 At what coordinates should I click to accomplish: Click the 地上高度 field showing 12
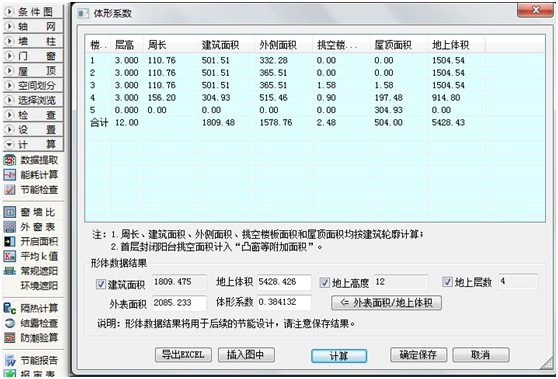coord(401,282)
